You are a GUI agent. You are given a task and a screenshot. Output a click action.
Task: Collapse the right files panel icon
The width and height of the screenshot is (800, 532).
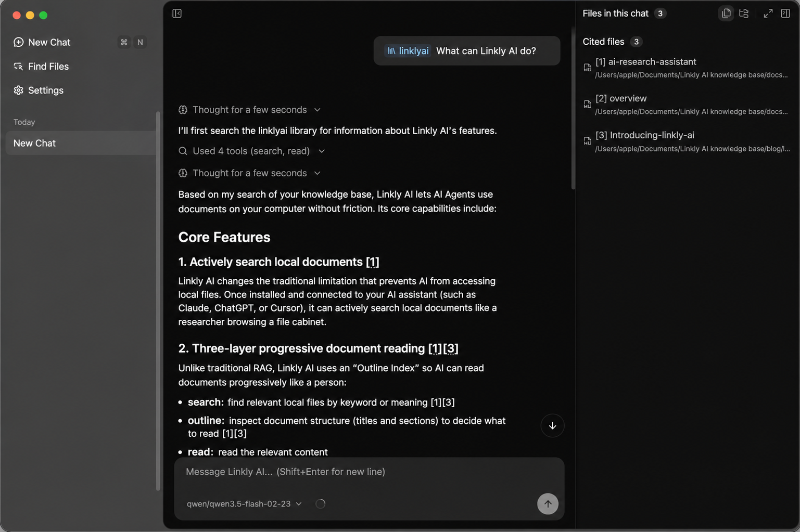785,14
